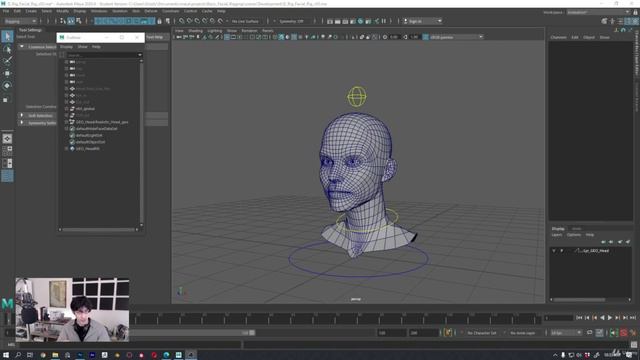
Task: Expand the Soft Selection section
Action: [x=22, y=116]
